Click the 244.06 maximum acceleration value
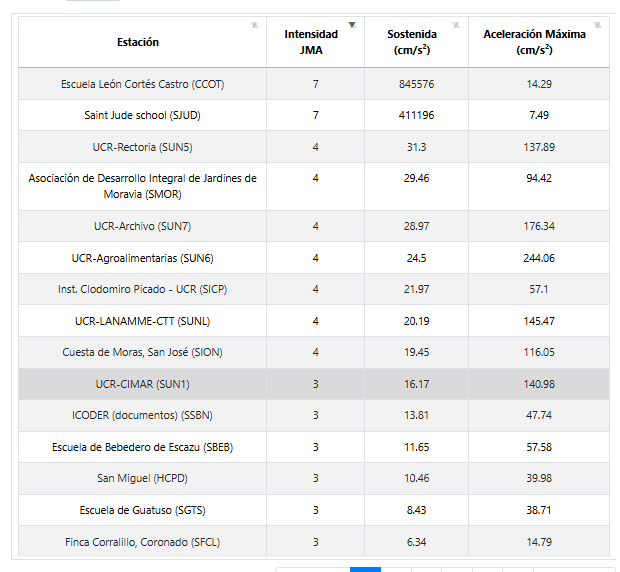Screen dimensions: 620x572 tap(539, 258)
